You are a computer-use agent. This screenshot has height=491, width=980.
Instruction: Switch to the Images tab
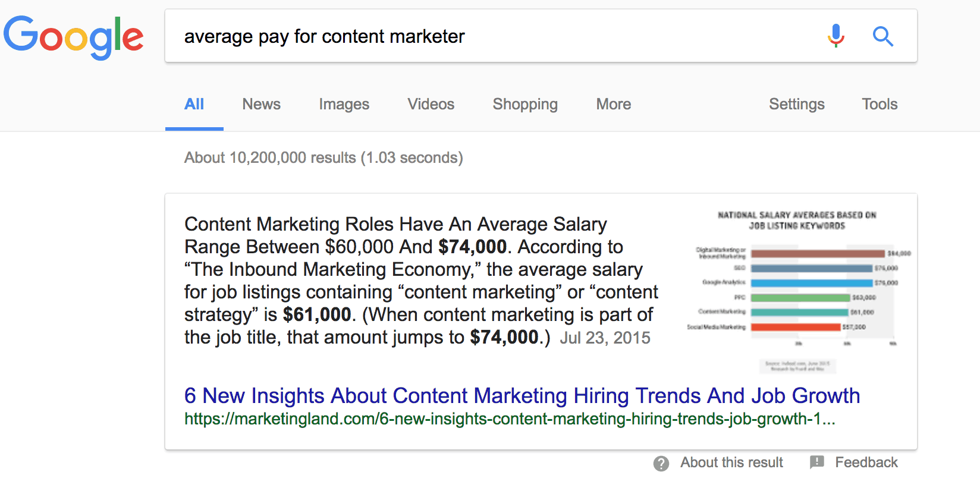344,105
